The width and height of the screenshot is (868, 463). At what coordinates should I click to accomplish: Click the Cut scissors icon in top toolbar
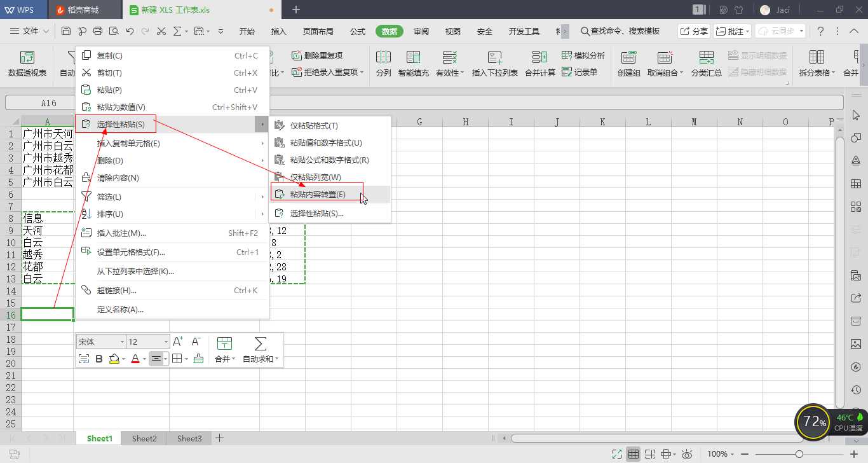coord(161,31)
